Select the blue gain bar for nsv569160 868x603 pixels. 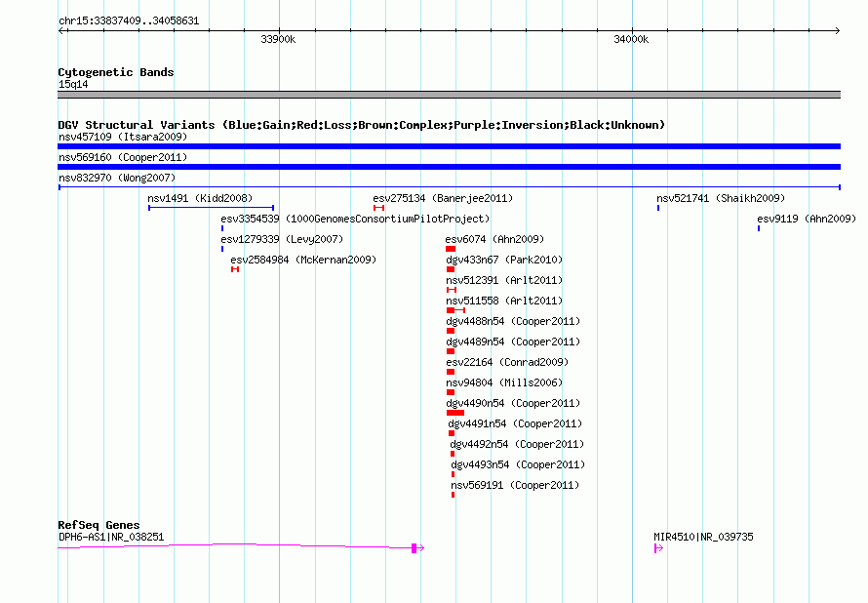click(449, 167)
